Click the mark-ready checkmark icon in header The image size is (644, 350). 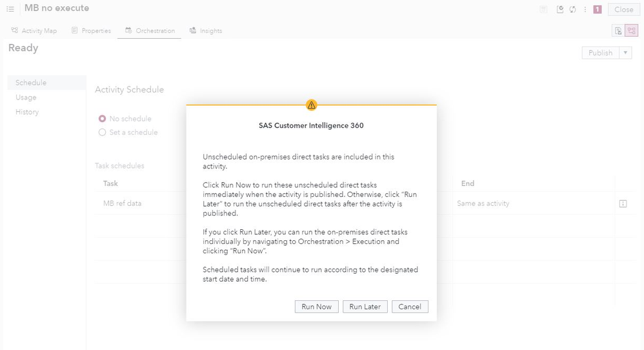click(x=560, y=10)
